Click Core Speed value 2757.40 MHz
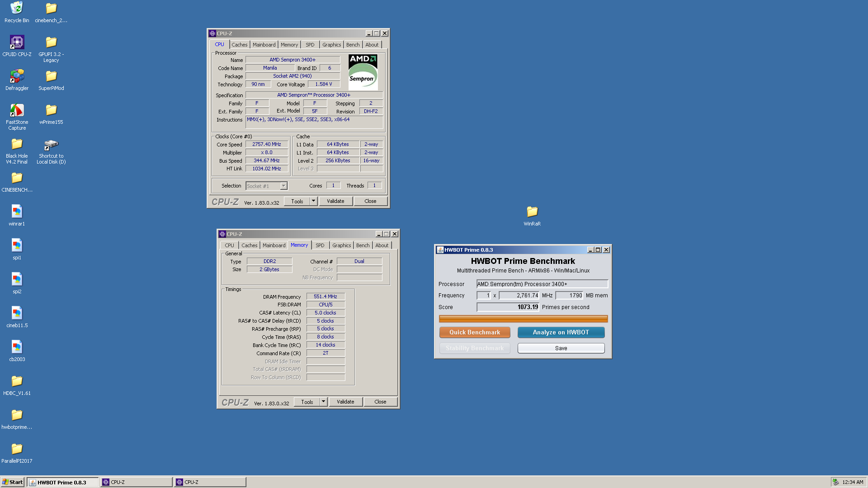Screen dimensions: 868x488 point(267,145)
